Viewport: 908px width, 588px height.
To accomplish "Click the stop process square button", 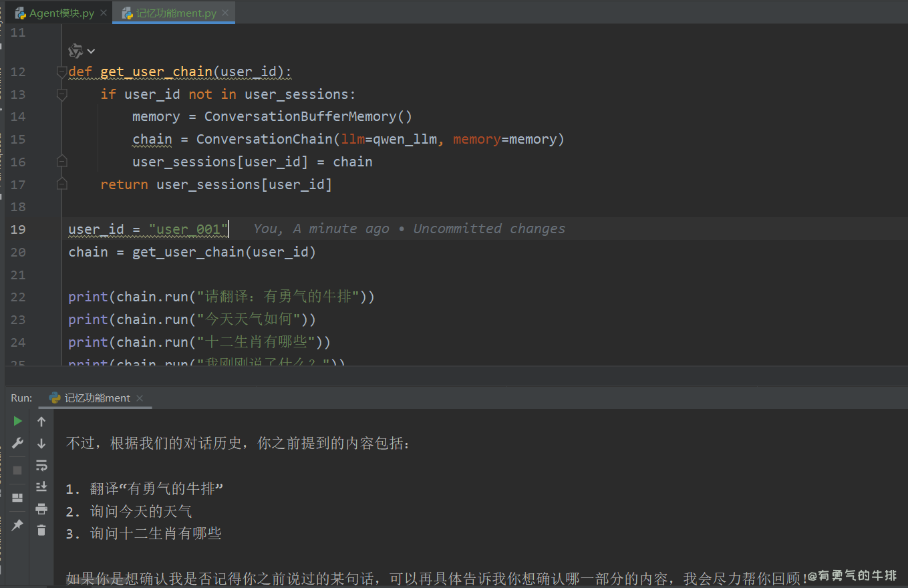I will coord(18,470).
